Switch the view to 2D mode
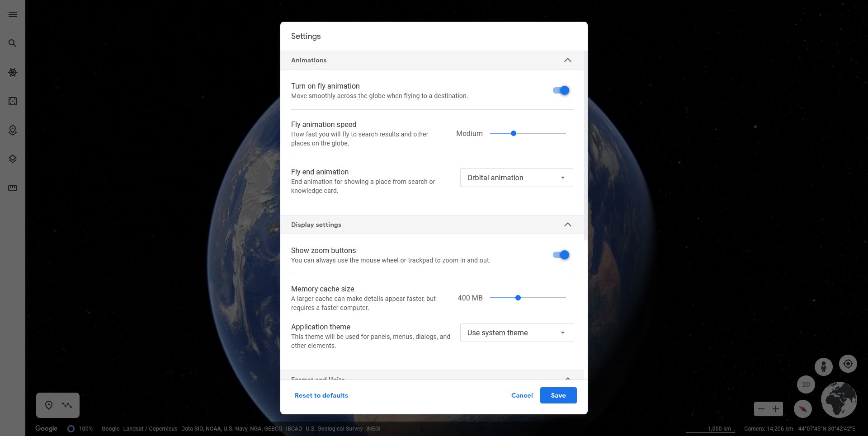868x436 pixels. click(805, 384)
